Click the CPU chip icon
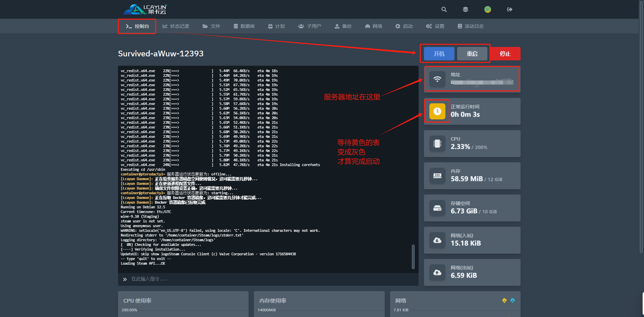 pos(437,144)
